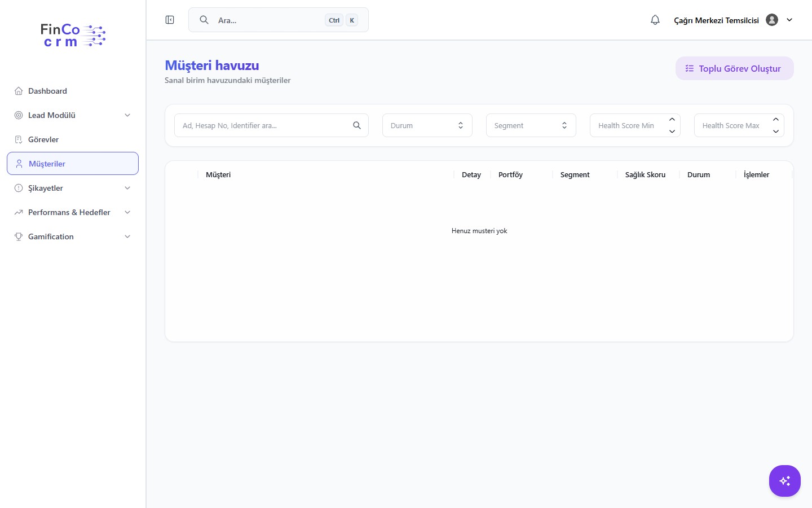Select Müşteriler menu item
This screenshot has height=508, width=812.
(x=73, y=164)
